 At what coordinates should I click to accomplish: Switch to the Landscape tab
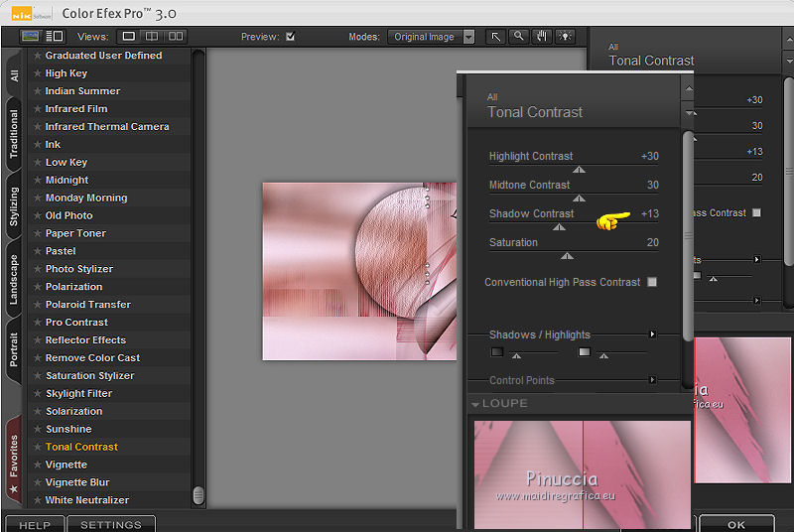click(14, 280)
